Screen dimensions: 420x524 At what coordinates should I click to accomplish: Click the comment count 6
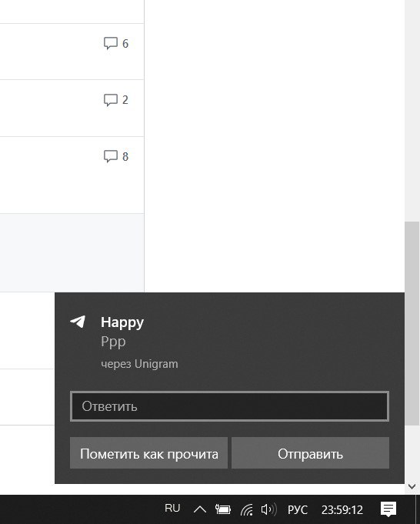[x=125, y=43]
